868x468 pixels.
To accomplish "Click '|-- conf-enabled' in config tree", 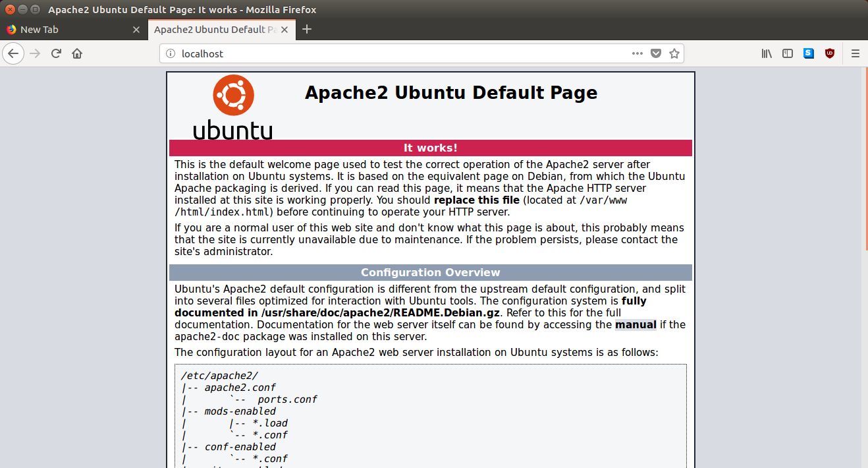I will [229, 447].
